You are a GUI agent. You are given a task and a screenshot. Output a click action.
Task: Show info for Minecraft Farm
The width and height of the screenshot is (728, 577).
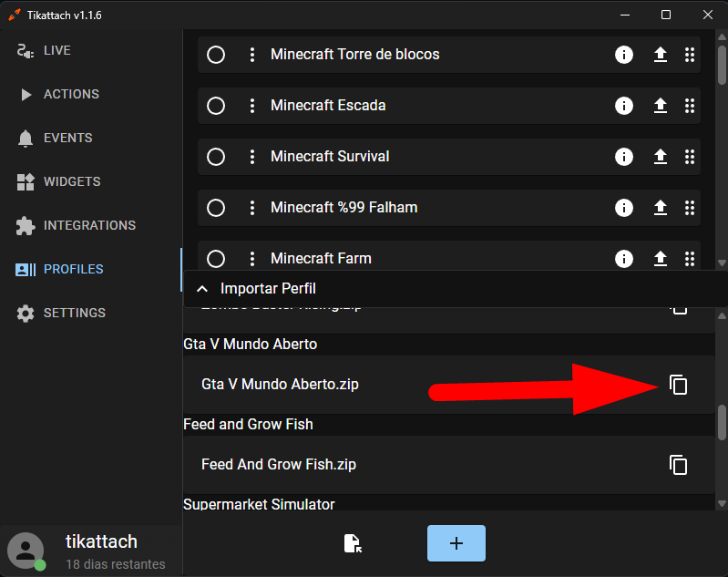624,259
